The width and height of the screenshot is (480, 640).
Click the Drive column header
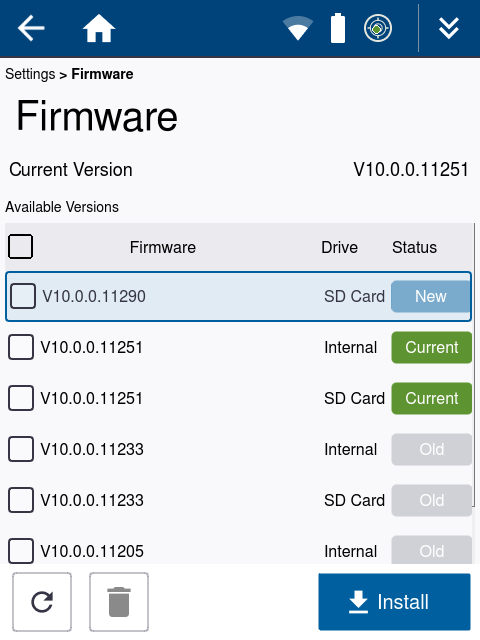pos(339,247)
